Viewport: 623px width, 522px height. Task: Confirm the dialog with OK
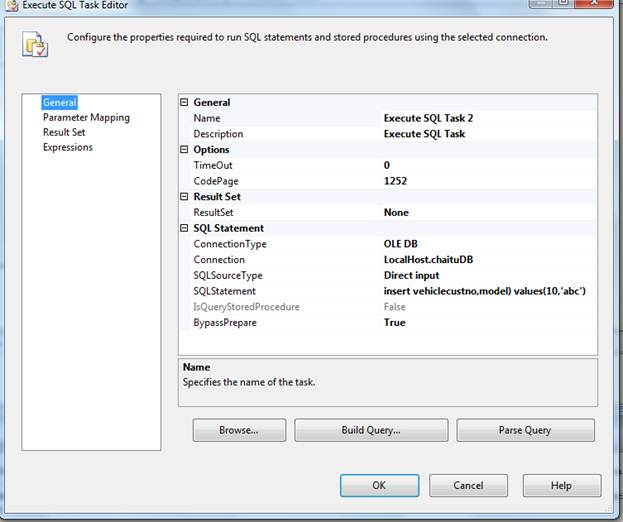coord(379,485)
